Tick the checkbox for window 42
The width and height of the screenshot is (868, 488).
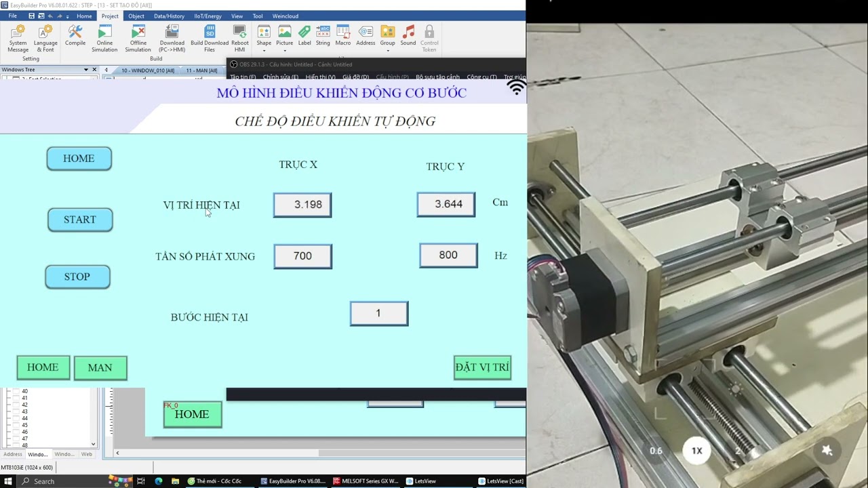pyautogui.click(x=16, y=405)
